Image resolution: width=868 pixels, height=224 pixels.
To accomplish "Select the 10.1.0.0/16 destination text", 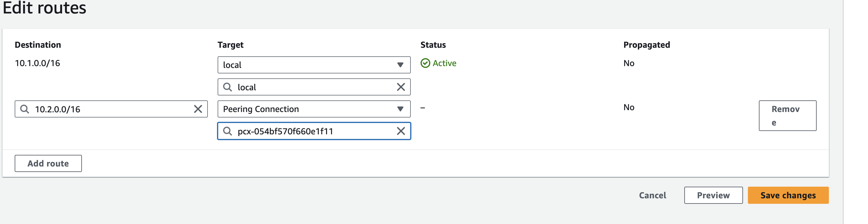I will [x=37, y=63].
